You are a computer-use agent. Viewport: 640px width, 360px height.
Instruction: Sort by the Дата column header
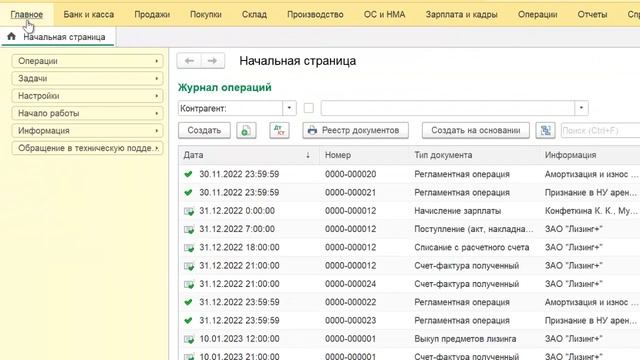point(248,155)
